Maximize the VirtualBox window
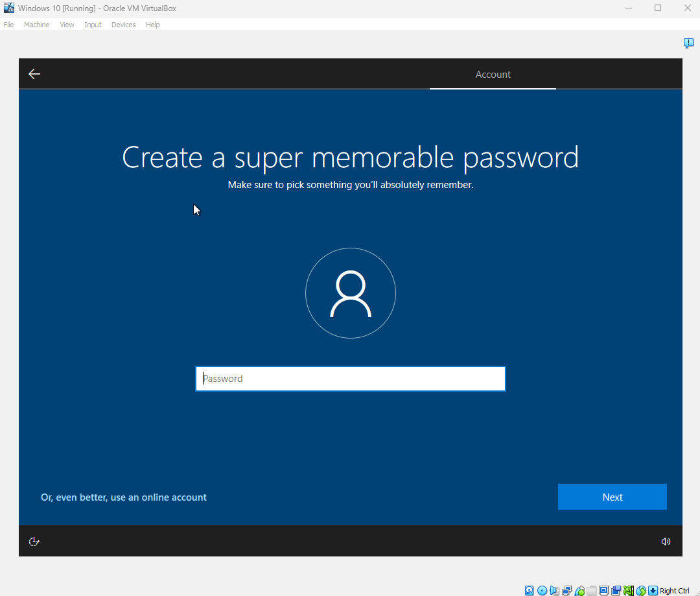 [x=658, y=8]
